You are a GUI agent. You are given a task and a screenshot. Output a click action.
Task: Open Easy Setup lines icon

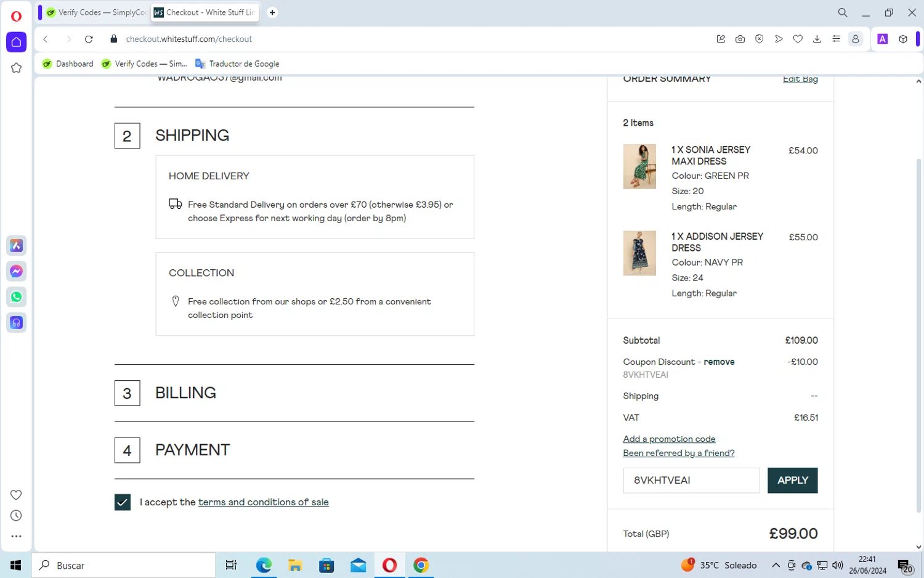click(x=837, y=39)
